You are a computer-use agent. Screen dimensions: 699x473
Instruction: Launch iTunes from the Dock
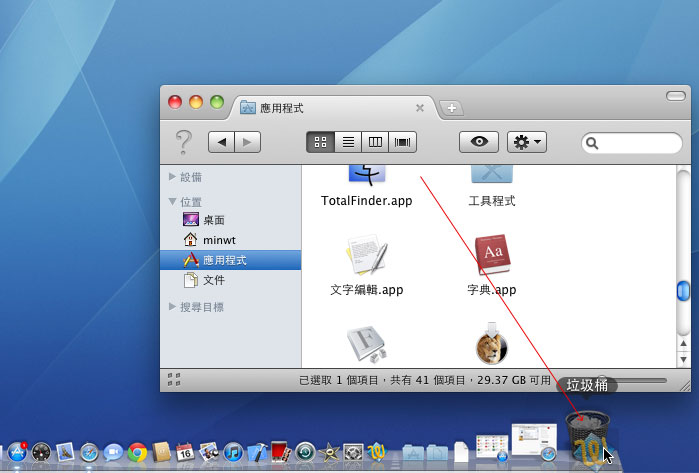pos(233,452)
